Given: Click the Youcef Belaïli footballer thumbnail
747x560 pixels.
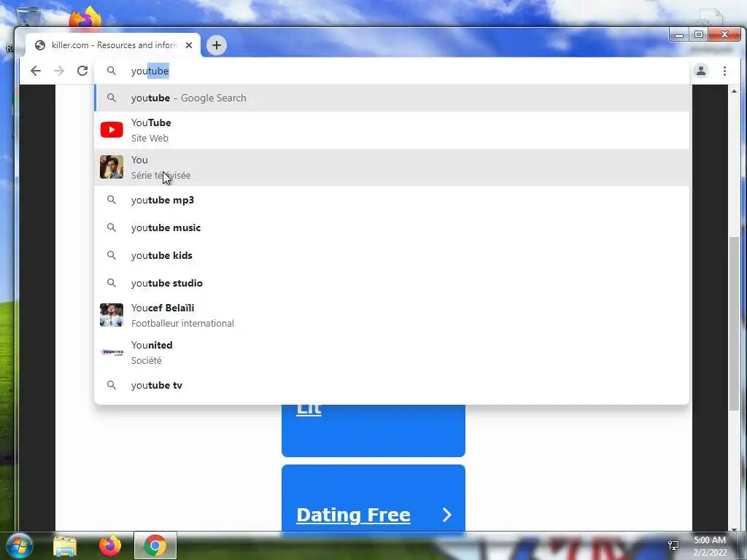Looking at the screenshot, I should tap(112, 315).
